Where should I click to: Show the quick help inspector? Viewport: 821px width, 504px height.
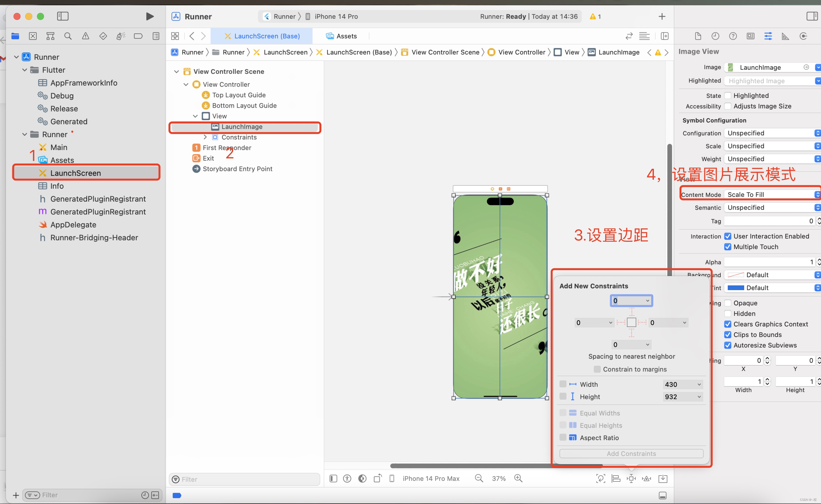click(733, 36)
